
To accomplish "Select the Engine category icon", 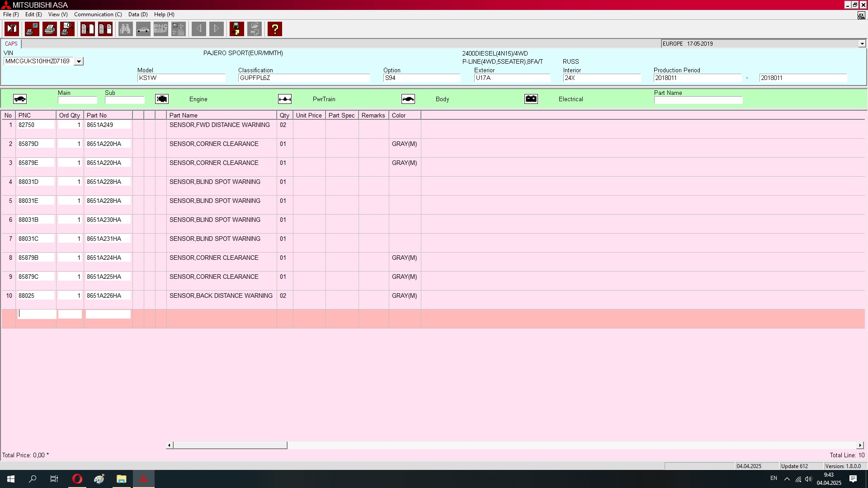I will pyautogui.click(x=162, y=99).
